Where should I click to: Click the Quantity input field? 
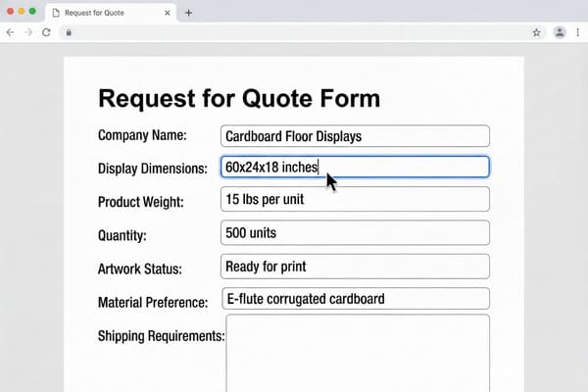click(355, 233)
